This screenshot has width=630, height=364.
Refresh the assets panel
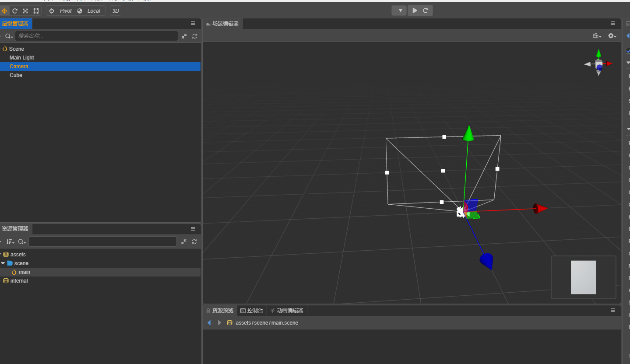coord(194,241)
